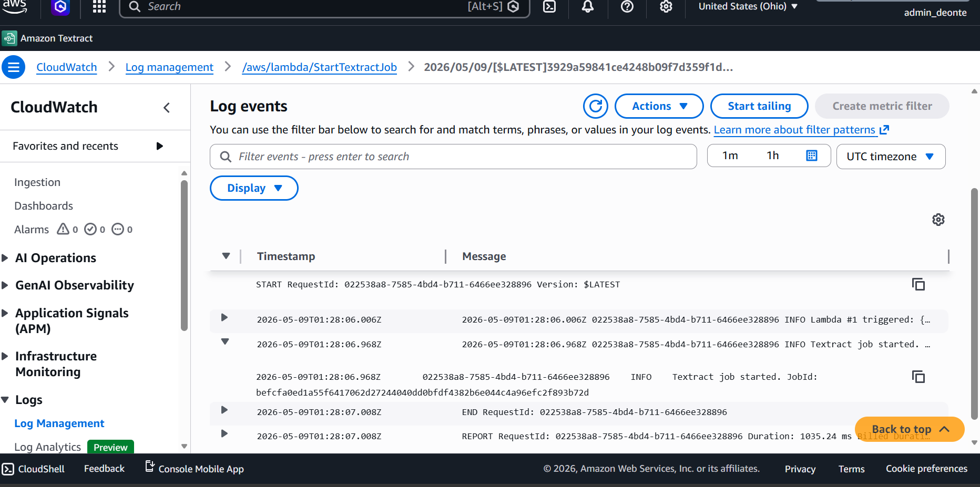Viewport: 980px width, 487px height.
Task: Open Feedback in the footer
Action: (x=104, y=469)
